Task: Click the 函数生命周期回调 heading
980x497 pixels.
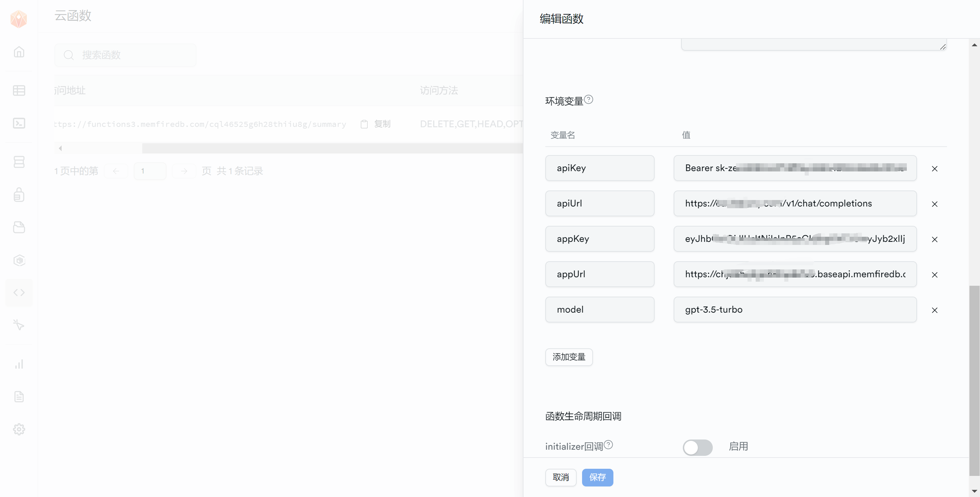Action: (x=583, y=416)
